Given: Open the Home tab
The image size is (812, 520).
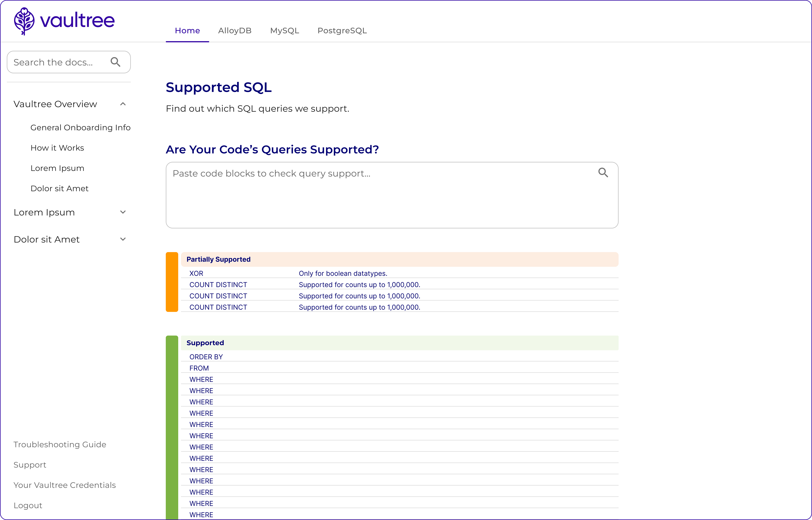Looking at the screenshot, I should 187,31.
